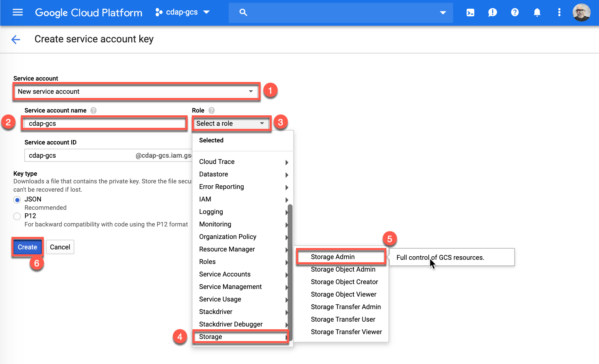Click the Create button
The width and height of the screenshot is (599, 364).
(x=27, y=247)
